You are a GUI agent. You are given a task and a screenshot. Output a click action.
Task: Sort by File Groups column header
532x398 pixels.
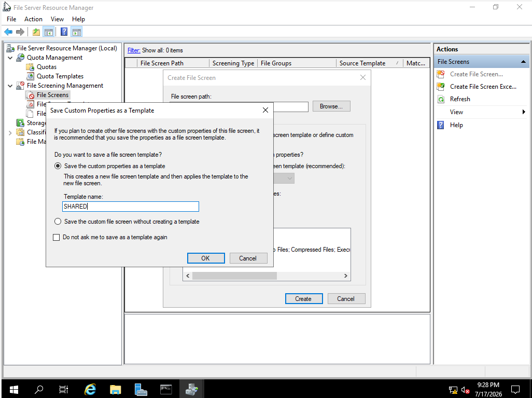pos(297,63)
